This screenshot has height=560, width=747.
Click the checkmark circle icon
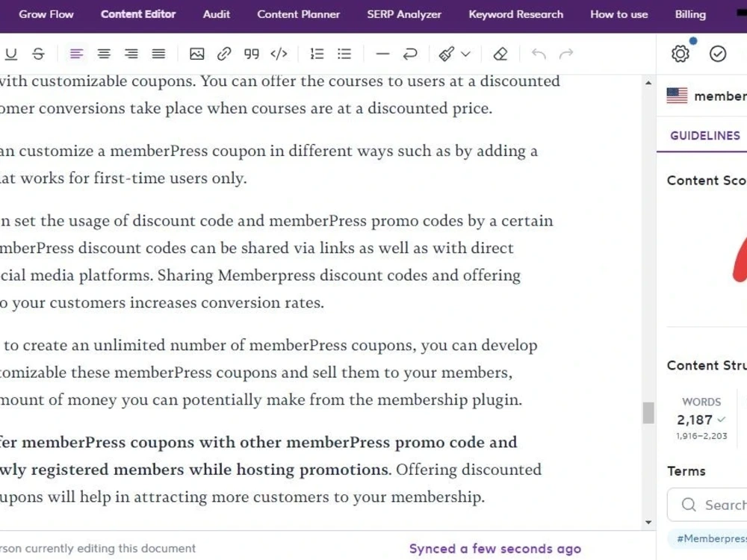click(x=717, y=54)
